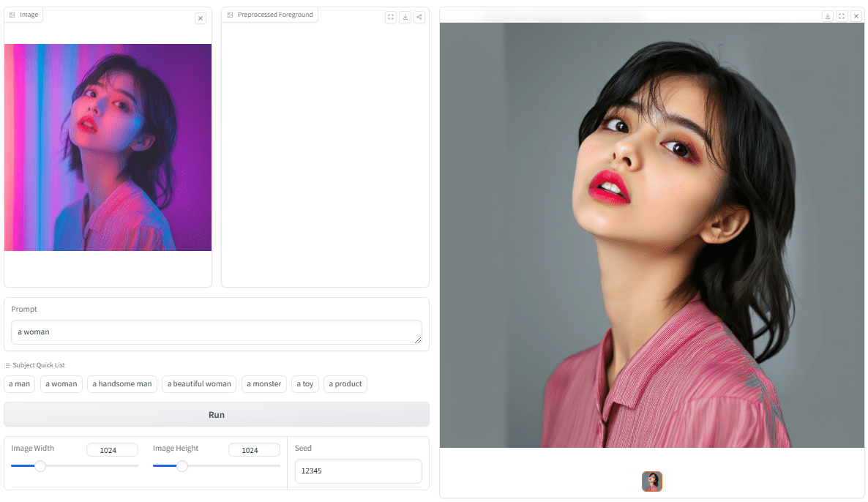Close the output gallery preview
This screenshot has height=502, width=868.
point(856,16)
